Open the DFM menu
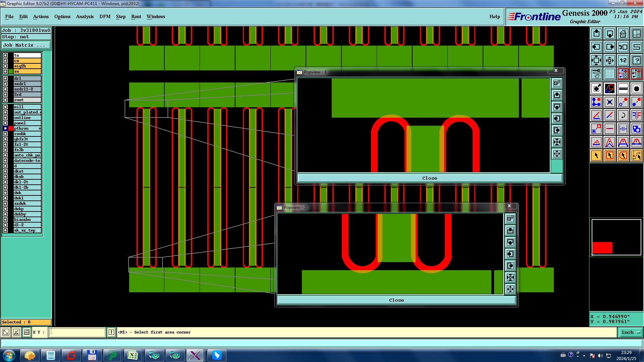 [x=105, y=16]
